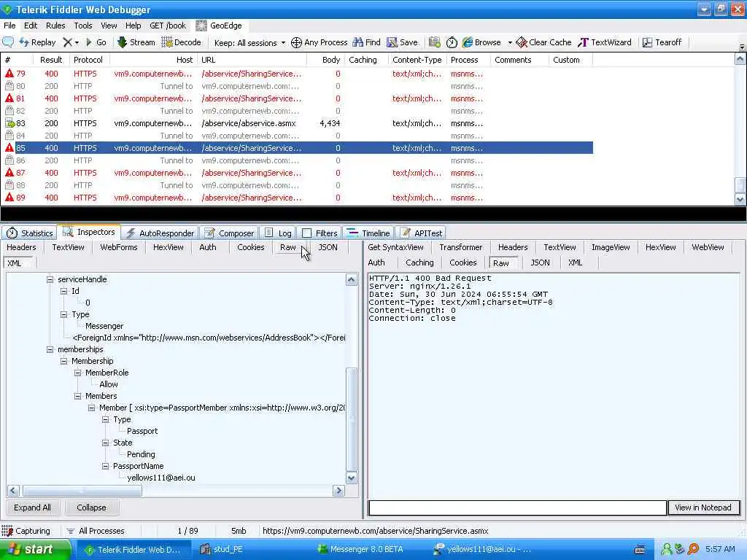
Task: Click the Clear Cache button
Action: click(x=543, y=42)
